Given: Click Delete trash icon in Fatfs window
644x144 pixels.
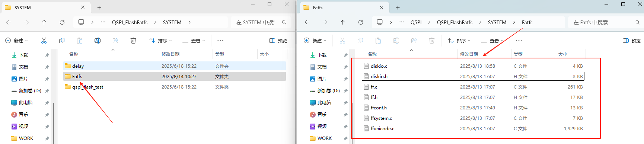Looking at the screenshot, I should pos(432,41).
